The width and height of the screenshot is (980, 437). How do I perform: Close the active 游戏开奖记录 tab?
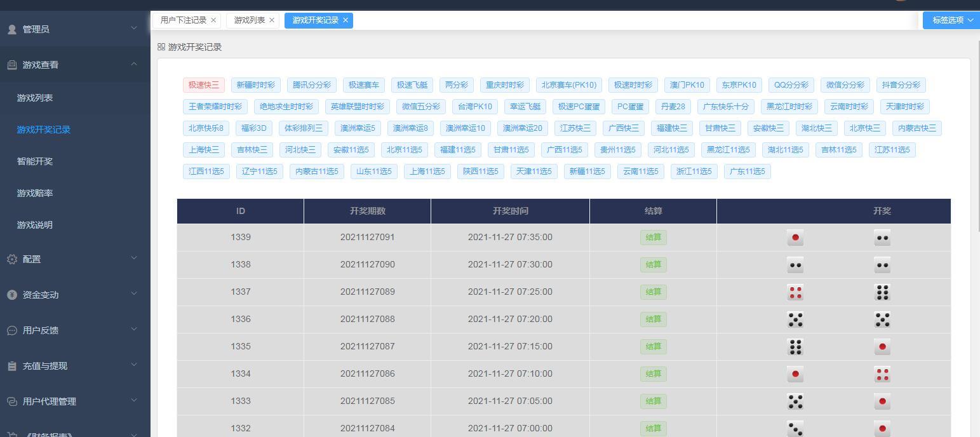pos(346,20)
